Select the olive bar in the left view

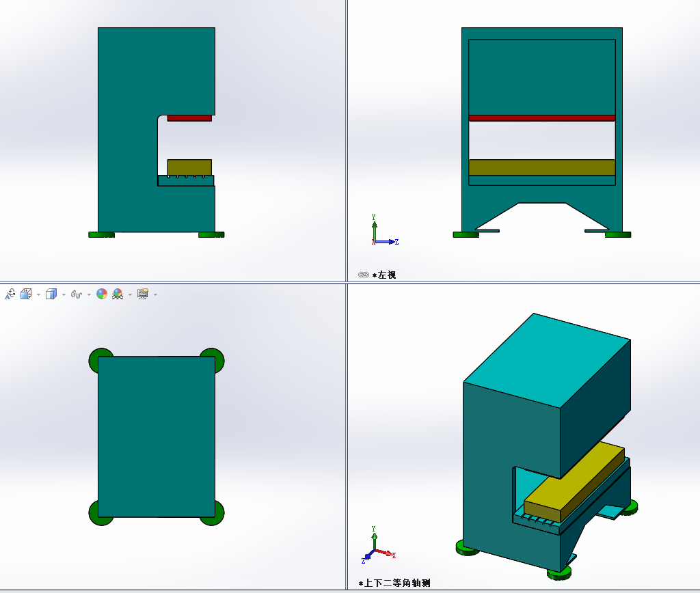pos(542,167)
